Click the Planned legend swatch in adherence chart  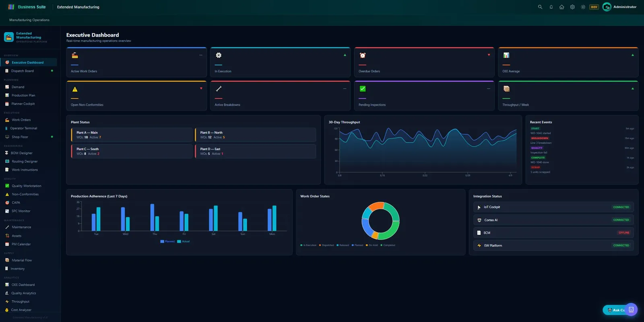point(162,242)
